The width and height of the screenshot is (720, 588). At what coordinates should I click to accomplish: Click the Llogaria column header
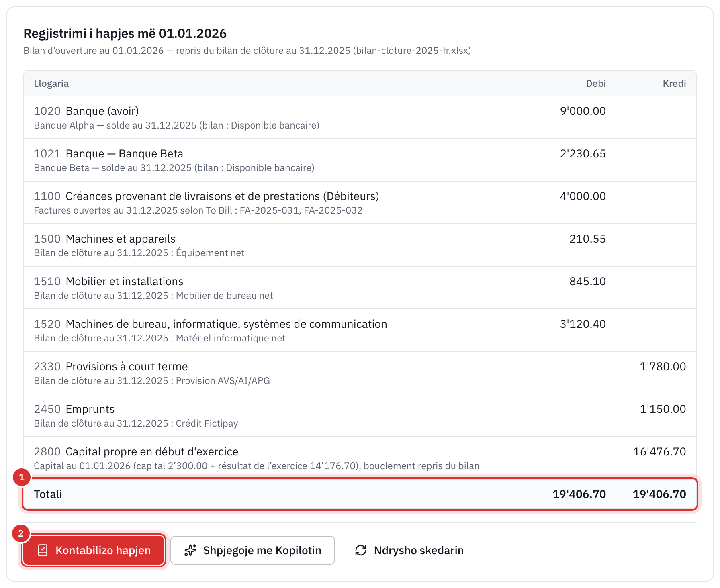51,84
